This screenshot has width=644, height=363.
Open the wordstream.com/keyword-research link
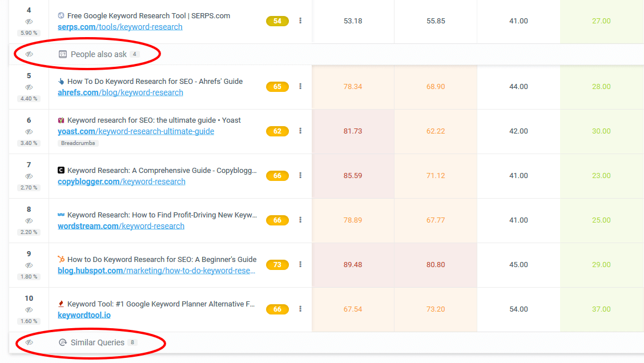[x=121, y=226]
